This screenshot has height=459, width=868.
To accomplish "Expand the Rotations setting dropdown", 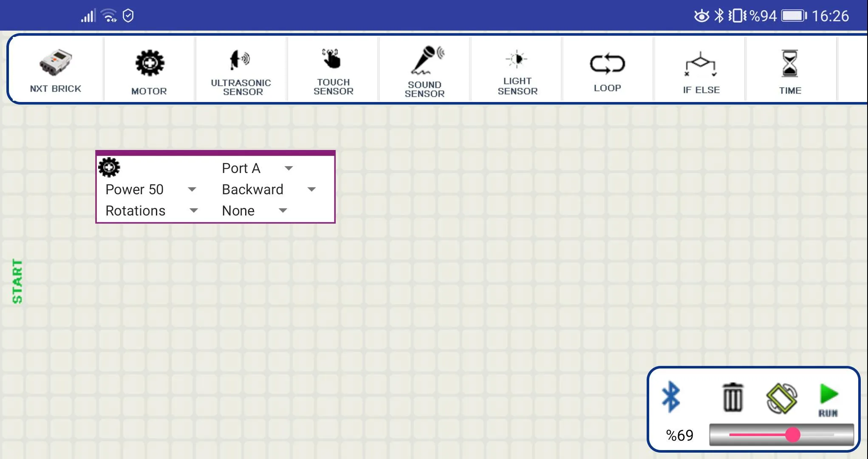I will coord(192,210).
